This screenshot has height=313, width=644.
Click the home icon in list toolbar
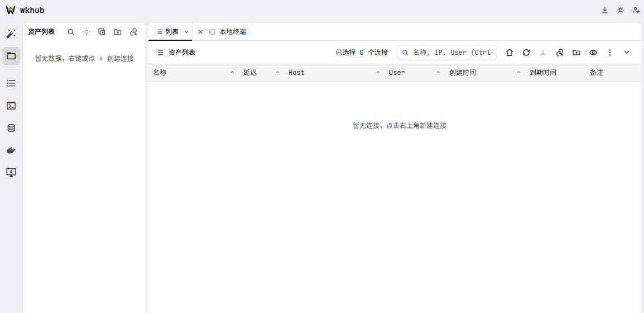pos(510,52)
